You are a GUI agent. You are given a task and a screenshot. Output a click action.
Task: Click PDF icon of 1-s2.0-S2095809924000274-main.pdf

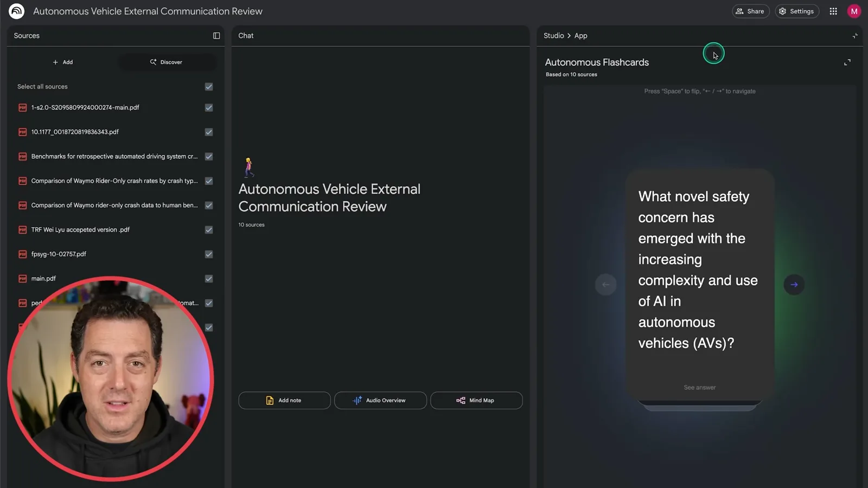click(23, 108)
